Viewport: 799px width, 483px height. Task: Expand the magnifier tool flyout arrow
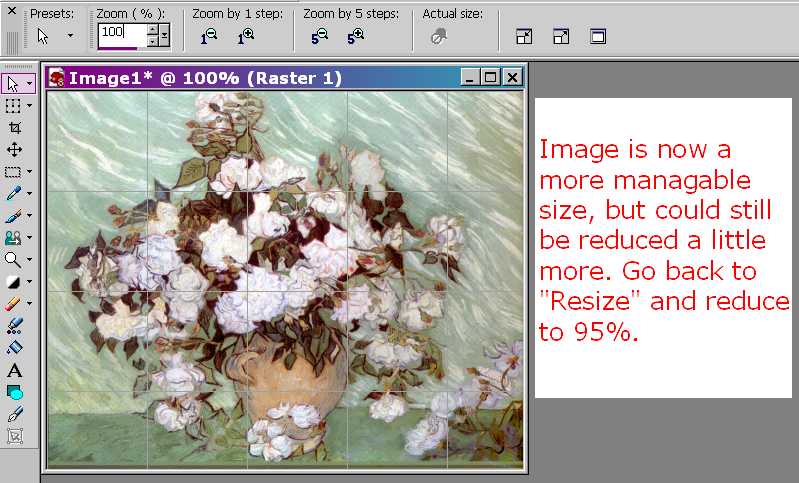[x=30, y=259]
